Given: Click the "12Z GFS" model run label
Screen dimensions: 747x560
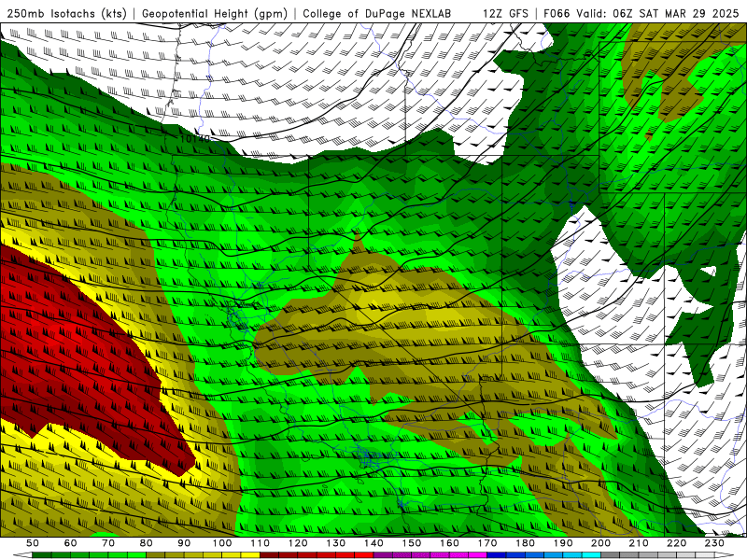Looking at the screenshot, I should (505, 14).
